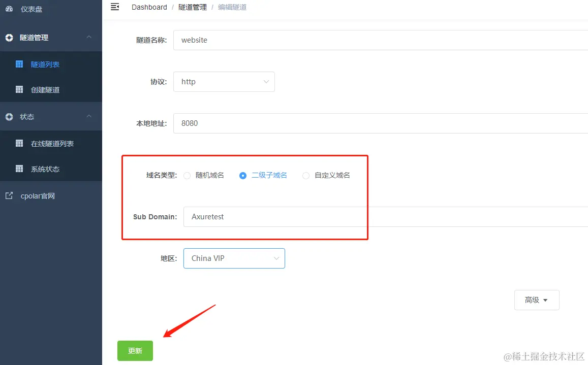This screenshot has width=588, height=365.
Task: Click the 状态 section icon
Action: click(x=9, y=117)
